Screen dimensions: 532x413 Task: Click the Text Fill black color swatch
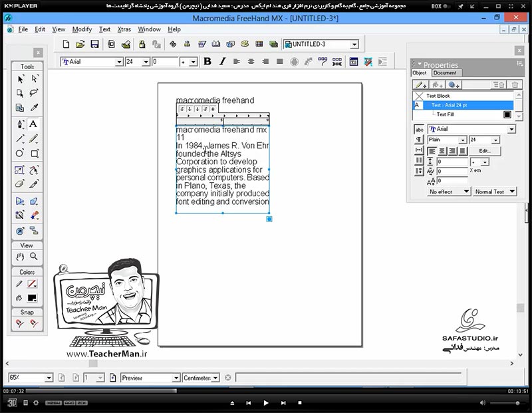(507, 114)
